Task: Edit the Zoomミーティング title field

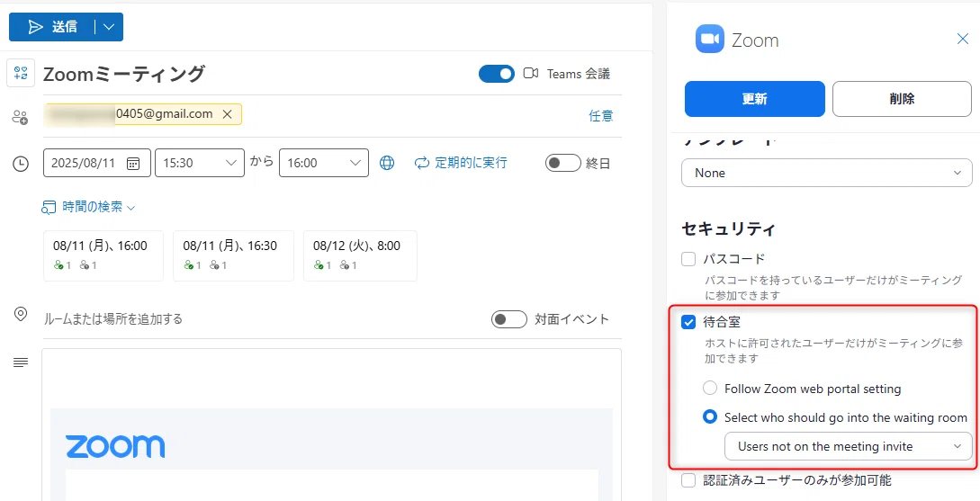Action: (x=250, y=74)
